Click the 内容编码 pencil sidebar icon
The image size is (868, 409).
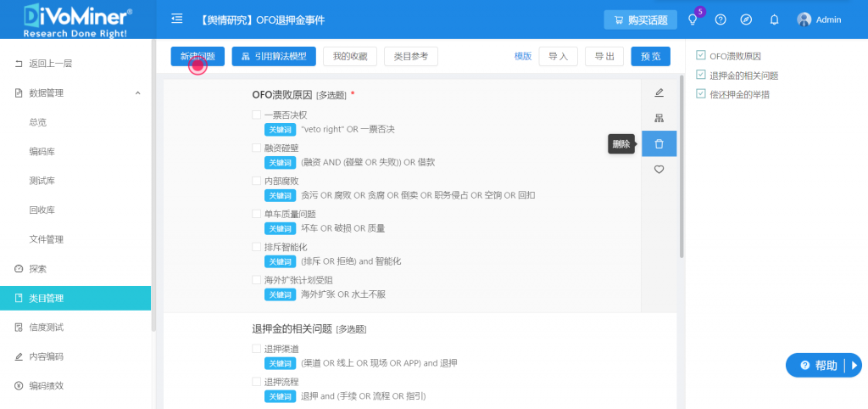[x=19, y=356]
